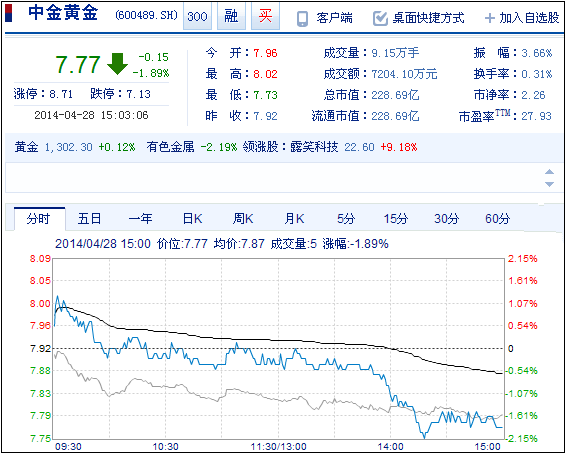The width and height of the screenshot is (566, 454).
Task: Click the checkmark icon for 桌面快捷方式
Action: (x=380, y=18)
